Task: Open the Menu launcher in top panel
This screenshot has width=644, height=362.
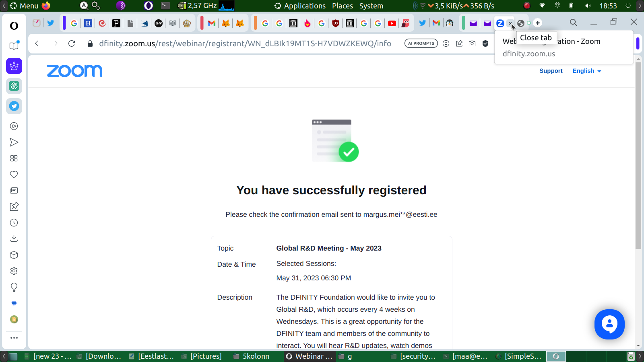Action: pyautogui.click(x=24, y=6)
